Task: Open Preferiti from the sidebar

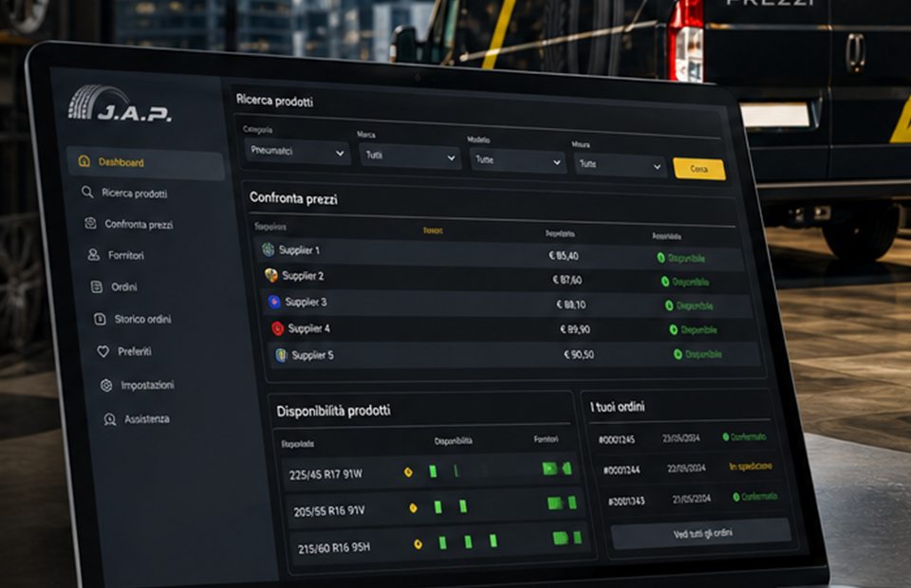Action: [134, 351]
